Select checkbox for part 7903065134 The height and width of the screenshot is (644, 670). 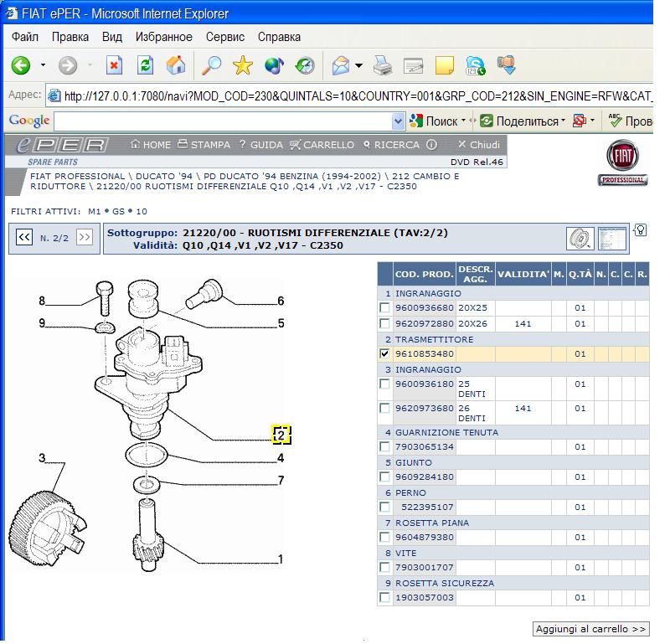pyautogui.click(x=385, y=447)
